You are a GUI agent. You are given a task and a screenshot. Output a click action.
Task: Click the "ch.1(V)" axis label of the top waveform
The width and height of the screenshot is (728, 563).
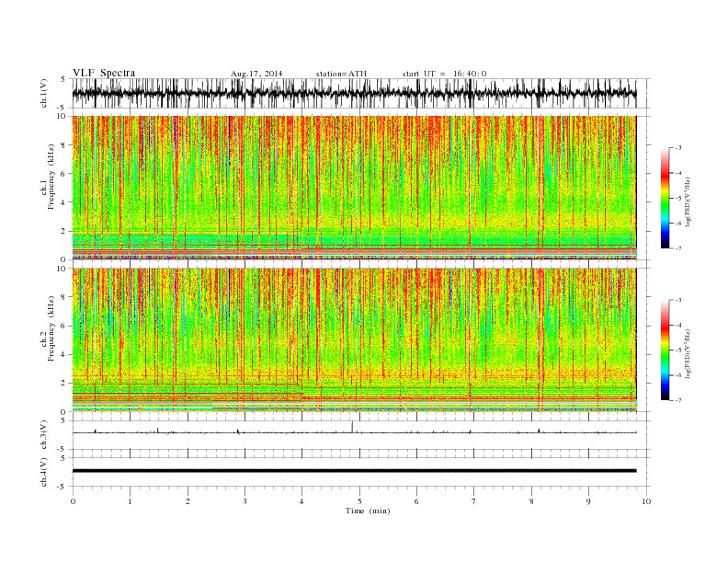coord(44,94)
